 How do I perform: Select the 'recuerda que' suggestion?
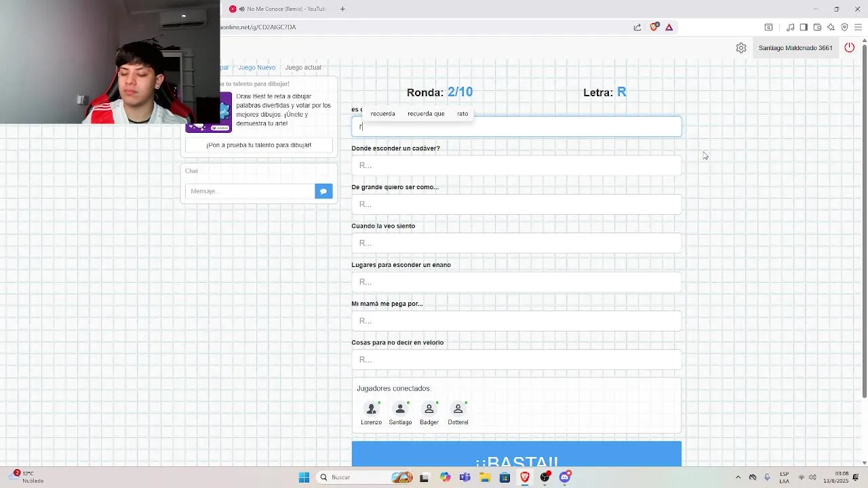[426, 114]
